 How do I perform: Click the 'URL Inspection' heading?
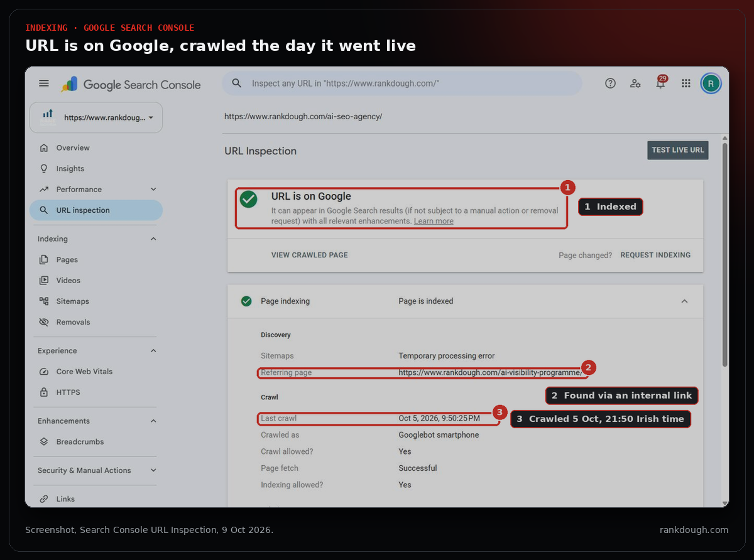(261, 151)
